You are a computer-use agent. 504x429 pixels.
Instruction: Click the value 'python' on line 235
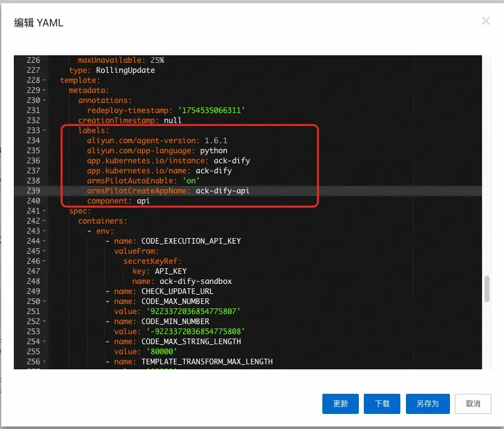tap(214, 151)
